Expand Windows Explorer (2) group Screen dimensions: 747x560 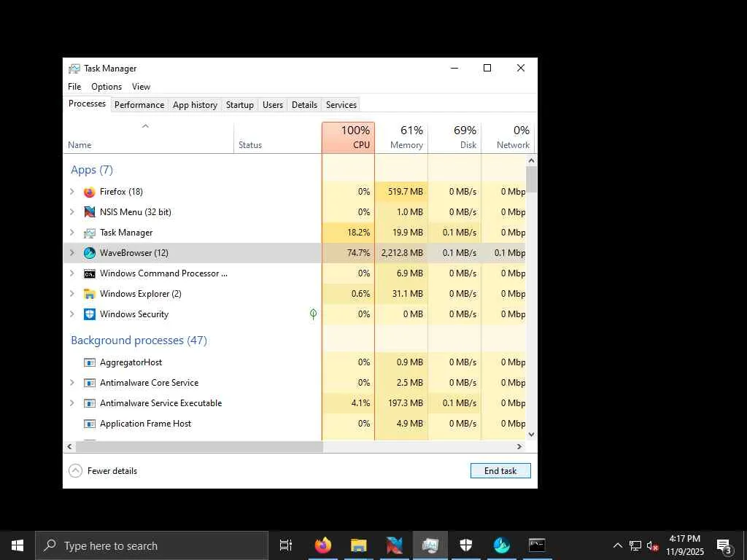(72, 294)
